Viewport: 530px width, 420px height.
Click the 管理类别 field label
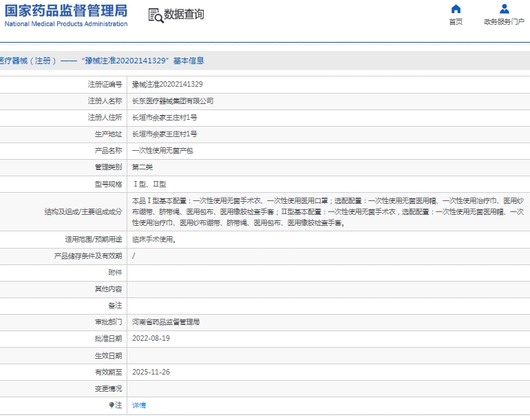pyautogui.click(x=108, y=167)
